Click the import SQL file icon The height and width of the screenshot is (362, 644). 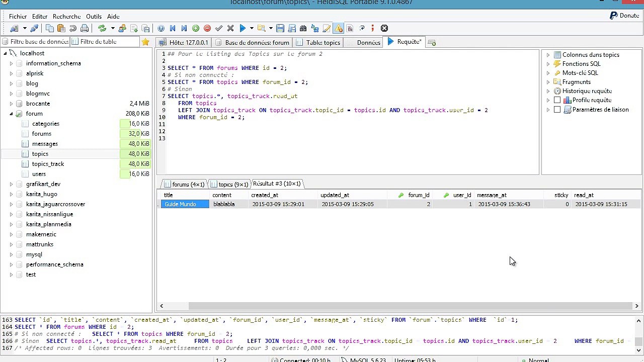pyautogui.click(x=134, y=28)
